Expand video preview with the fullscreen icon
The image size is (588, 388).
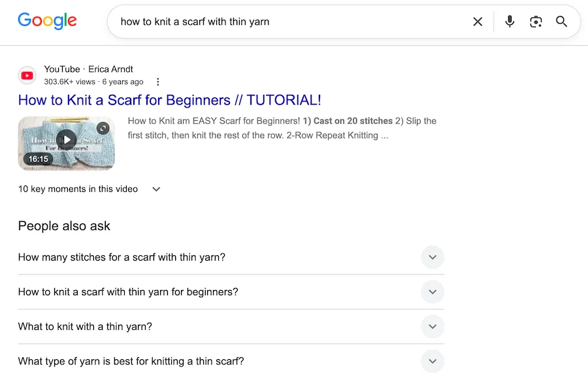(x=103, y=128)
